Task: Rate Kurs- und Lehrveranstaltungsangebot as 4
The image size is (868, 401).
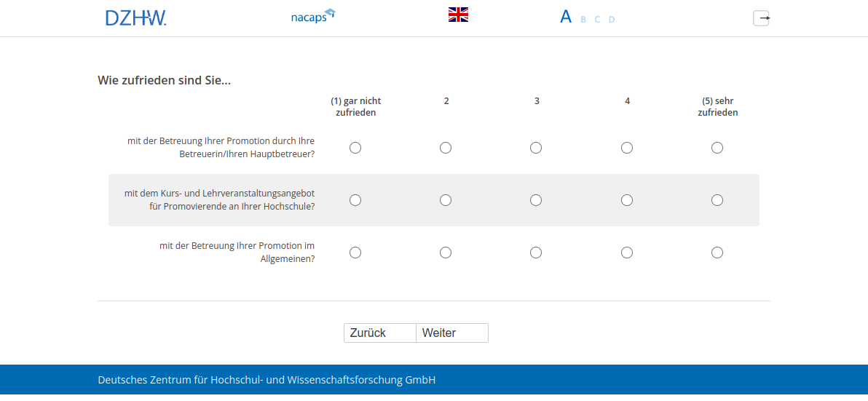Action: point(627,200)
